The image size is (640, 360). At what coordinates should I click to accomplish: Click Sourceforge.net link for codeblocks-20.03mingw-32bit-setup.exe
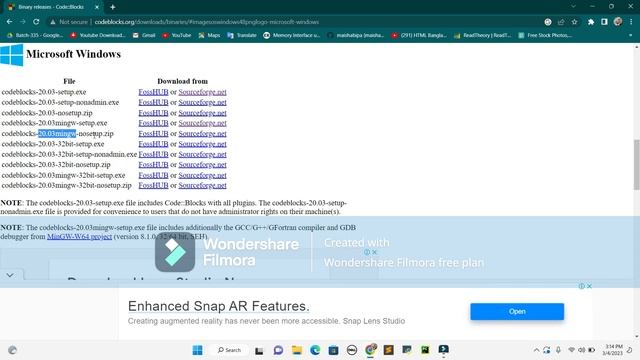pos(202,175)
